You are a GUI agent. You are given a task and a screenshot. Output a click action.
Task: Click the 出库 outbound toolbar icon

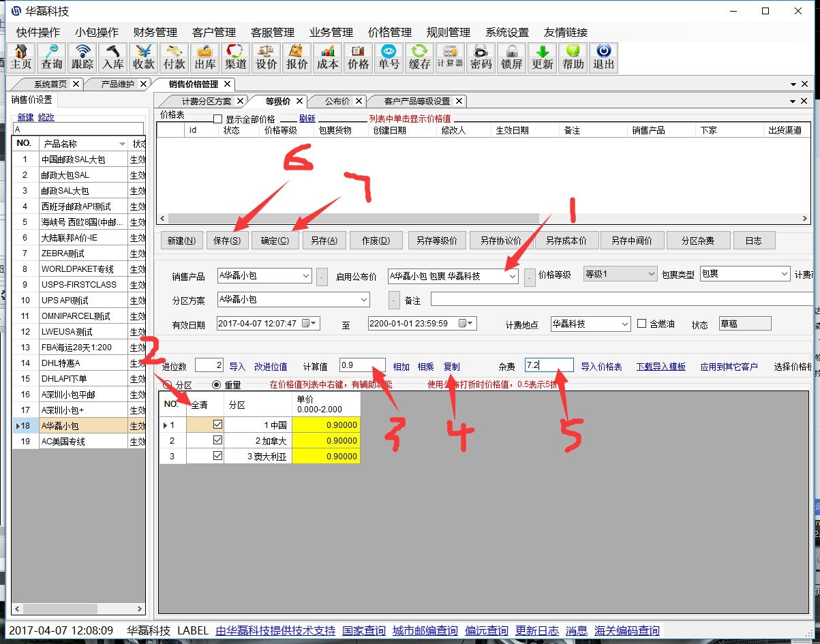click(x=205, y=57)
